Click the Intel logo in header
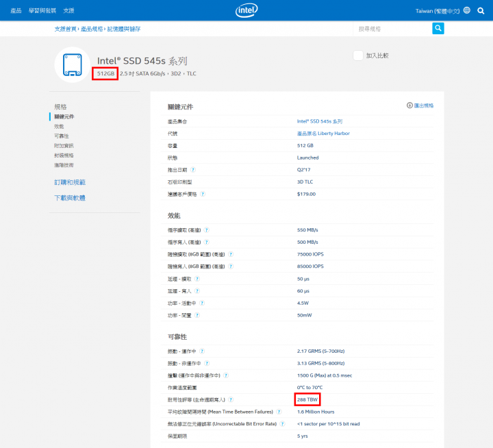 (x=246, y=10)
